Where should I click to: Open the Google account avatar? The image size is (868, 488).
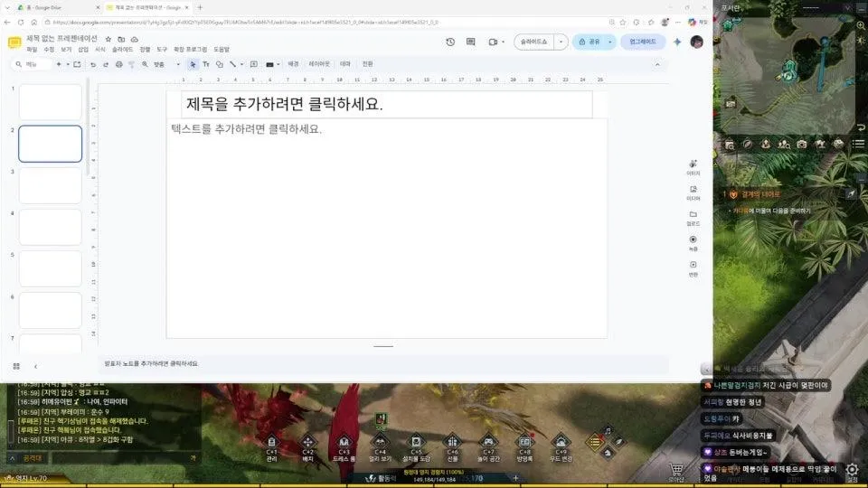click(x=696, y=42)
